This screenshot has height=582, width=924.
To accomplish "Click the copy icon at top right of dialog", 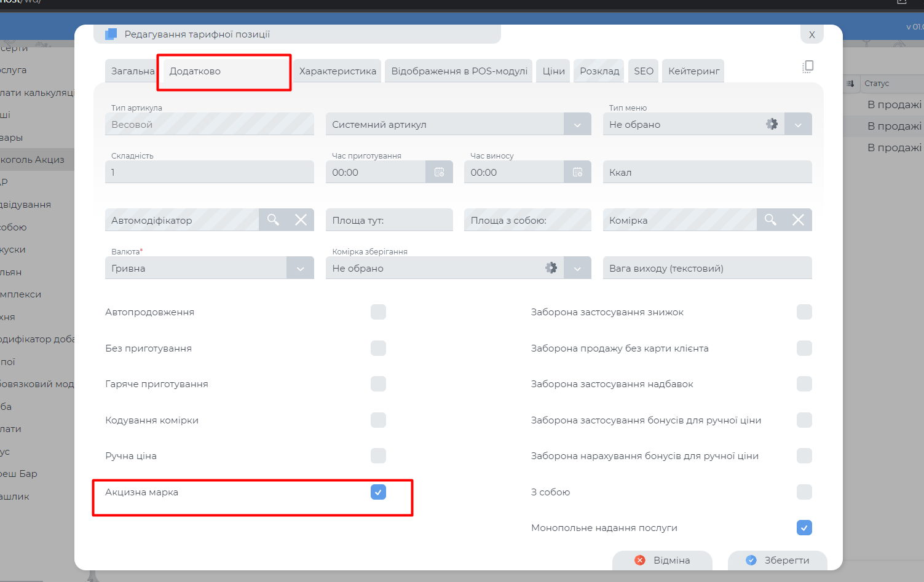I will tap(808, 66).
